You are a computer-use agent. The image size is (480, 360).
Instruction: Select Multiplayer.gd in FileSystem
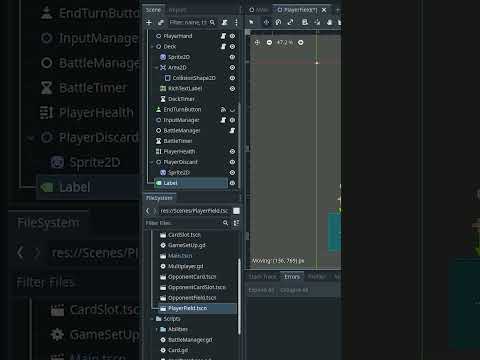185,266
